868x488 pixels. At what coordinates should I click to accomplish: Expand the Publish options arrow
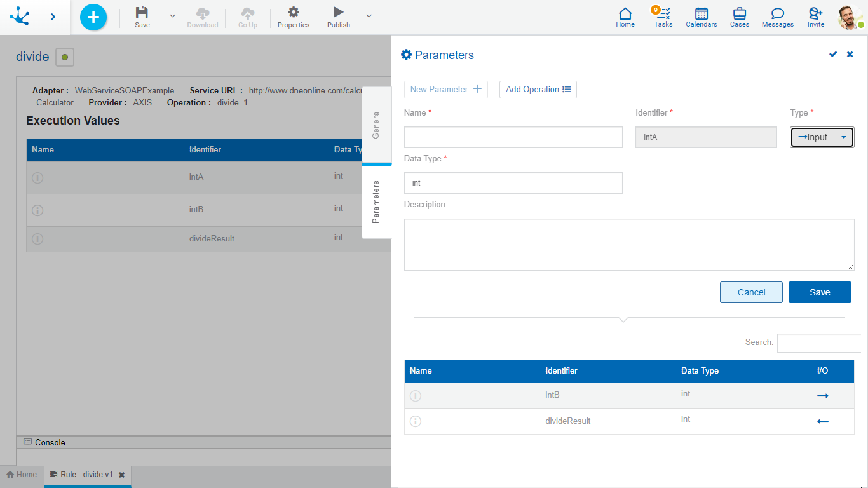pos(369,16)
